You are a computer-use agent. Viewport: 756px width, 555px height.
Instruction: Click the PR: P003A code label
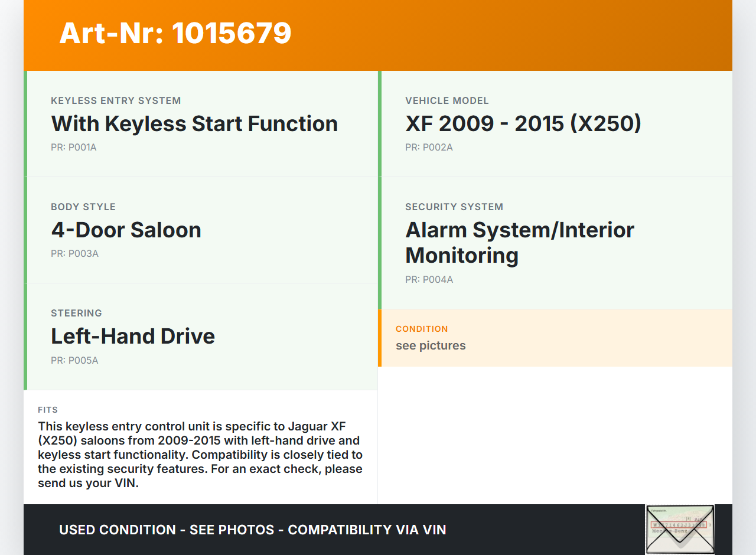point(74,254)
